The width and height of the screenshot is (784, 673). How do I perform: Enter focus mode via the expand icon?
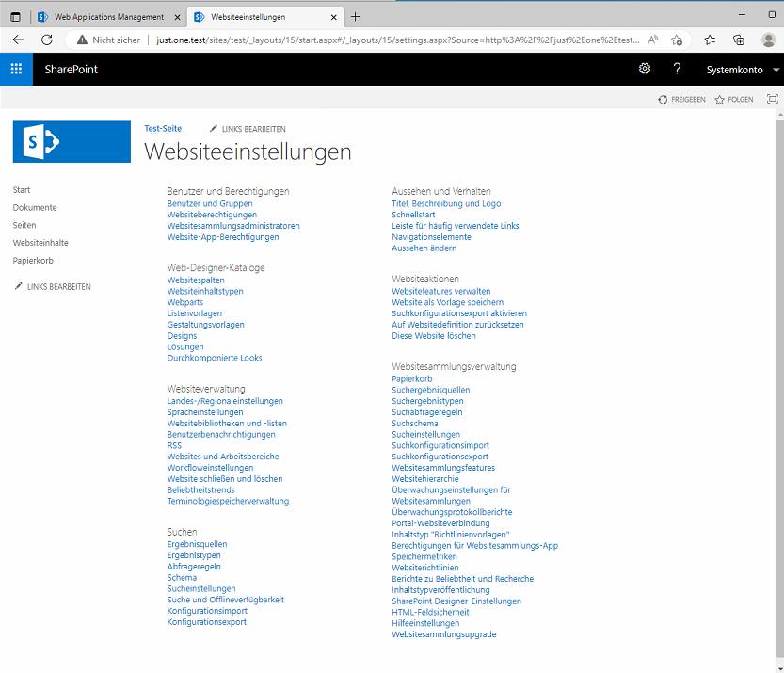772,98
